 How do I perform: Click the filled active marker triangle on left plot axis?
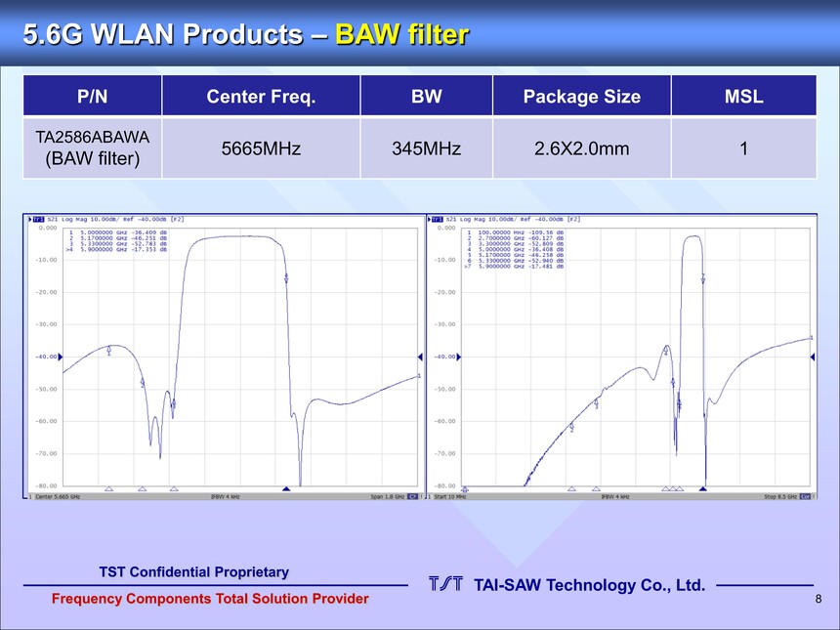(286, 487)
